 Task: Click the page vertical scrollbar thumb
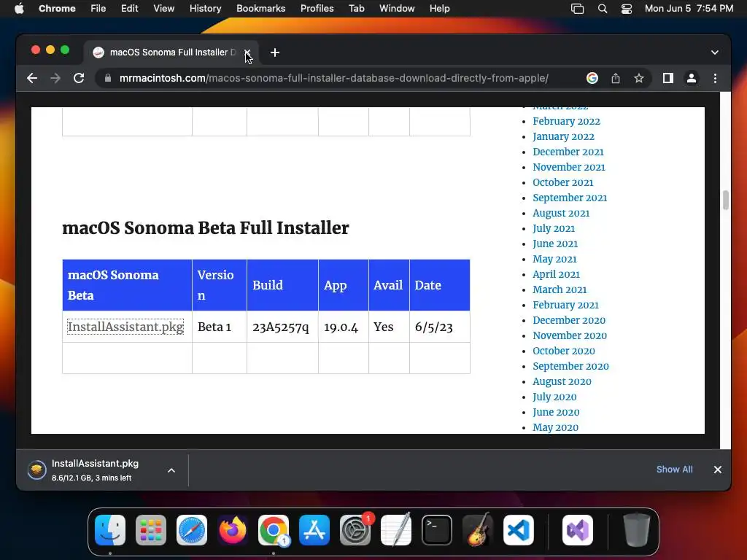726,200
